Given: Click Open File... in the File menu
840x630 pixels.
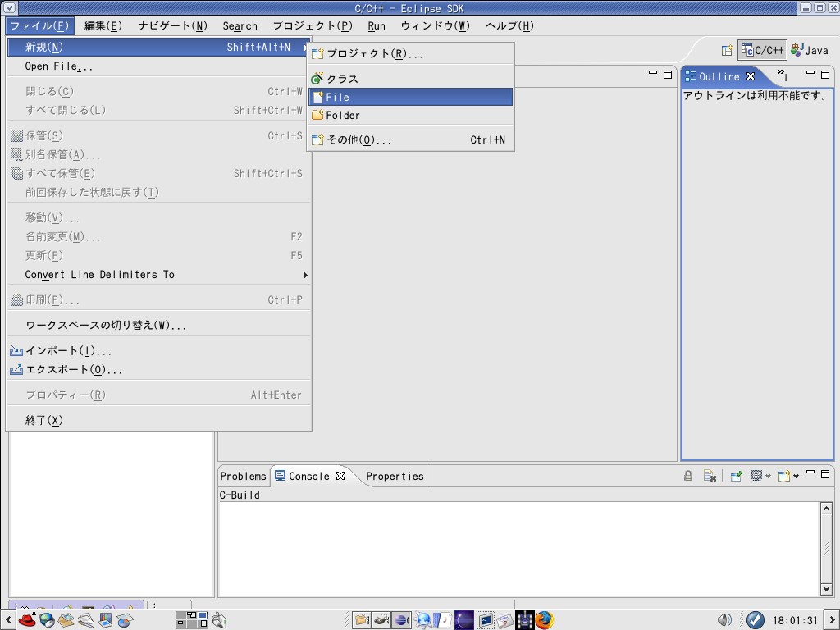Looking at the screenshot, I should click(159, 66).
